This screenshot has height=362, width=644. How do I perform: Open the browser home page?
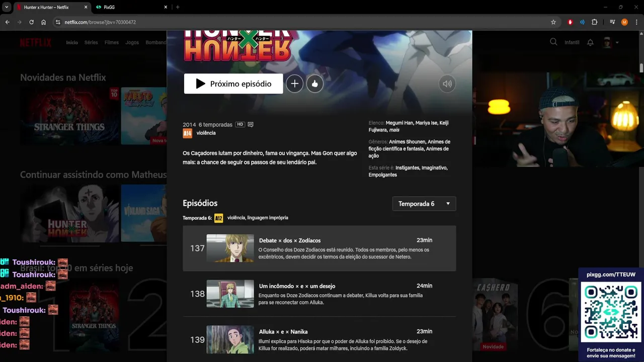click(44, 22)
